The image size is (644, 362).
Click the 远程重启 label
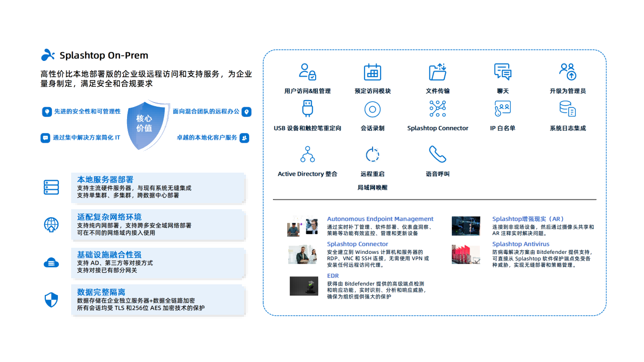click(x=373, y=174)
